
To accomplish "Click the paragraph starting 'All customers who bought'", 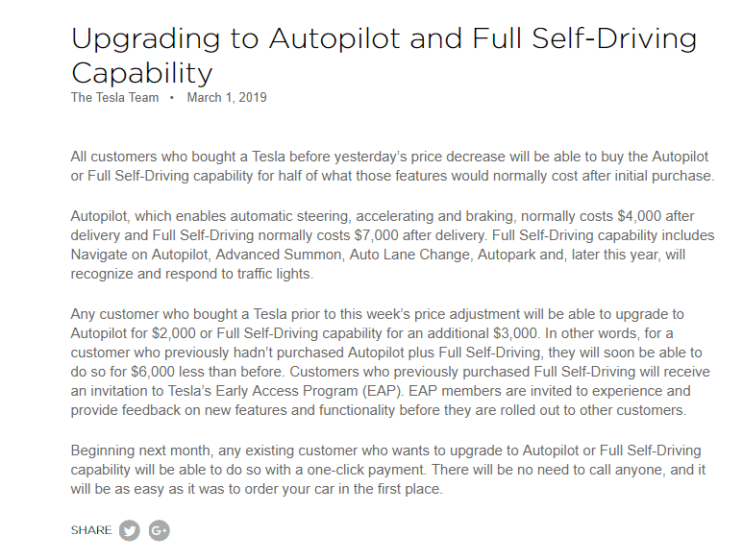I will [392, 166].
